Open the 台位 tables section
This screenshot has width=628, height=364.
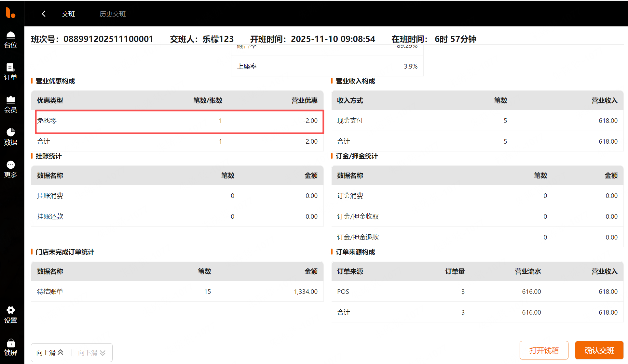pos(10,39)
